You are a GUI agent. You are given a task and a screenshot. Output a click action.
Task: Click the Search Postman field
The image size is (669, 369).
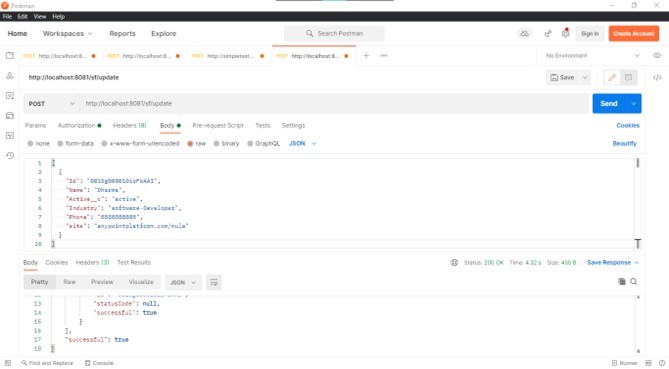pos(334,33)
